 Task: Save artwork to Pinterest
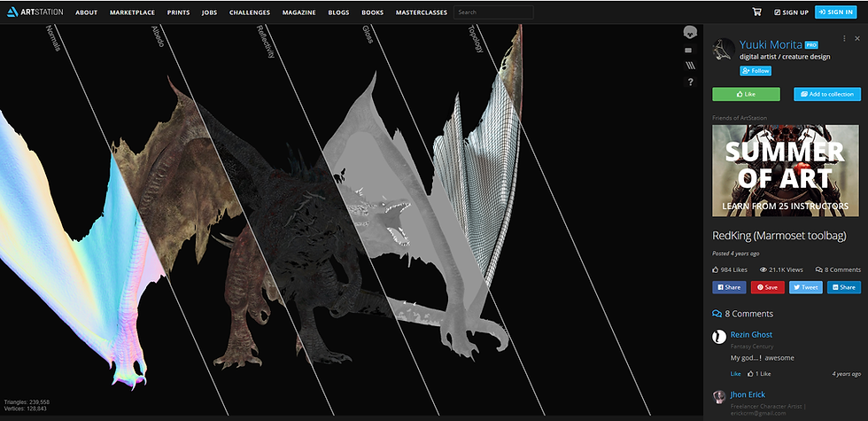tap(767, 287)
